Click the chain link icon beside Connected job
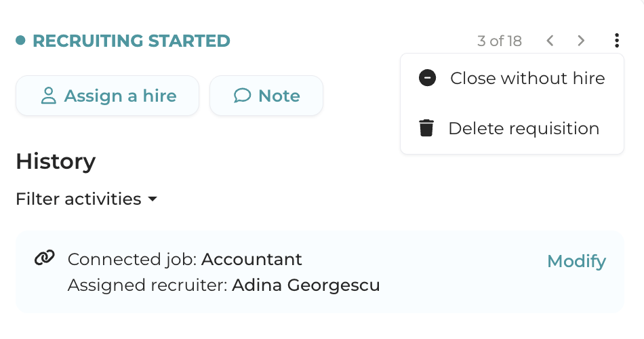This screenshot has height=339, width=644. pos(45,258)
